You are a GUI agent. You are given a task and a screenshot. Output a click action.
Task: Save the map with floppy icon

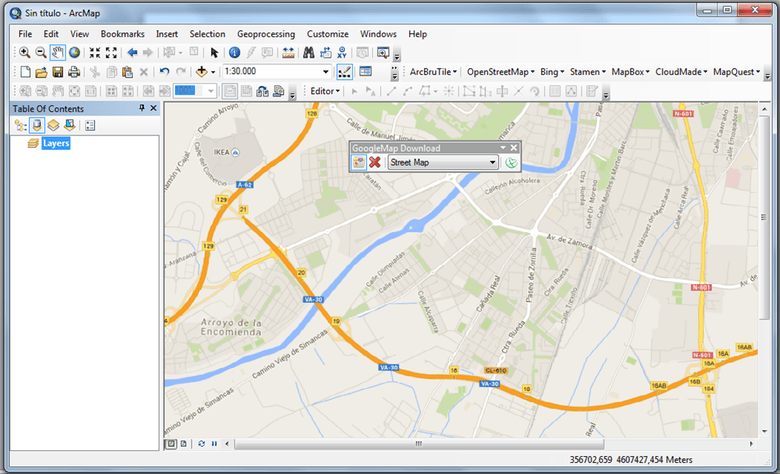[x=58, y=72]
